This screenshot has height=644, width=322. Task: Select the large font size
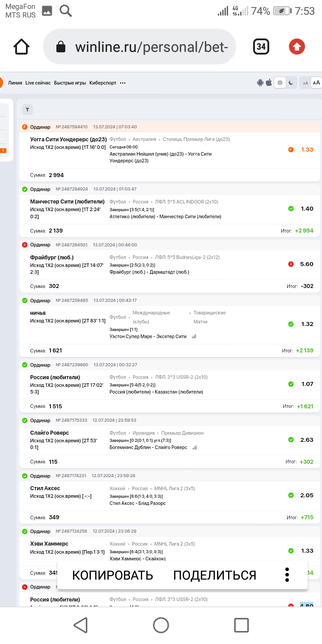tap(316, 83)
